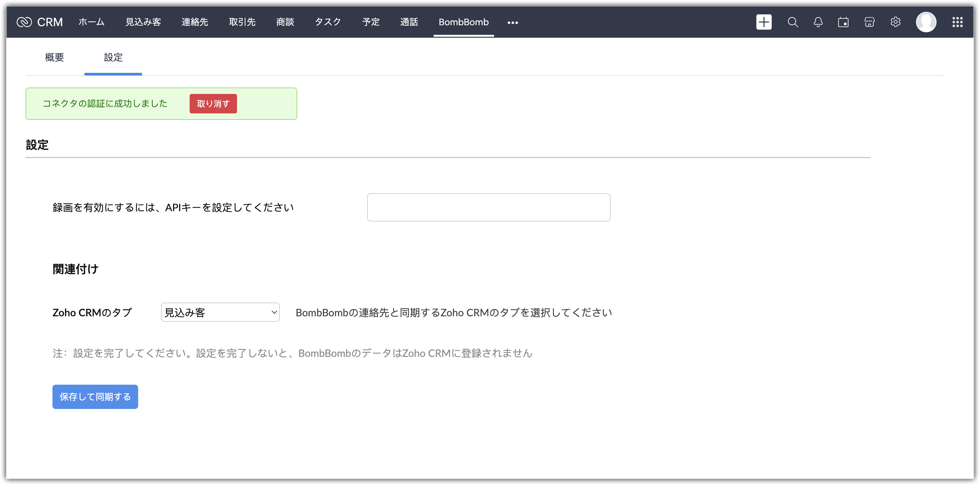The height and width of the screenshot is (485, 980).
Task: Open the apps grid launcher icon
Action: 957,22
